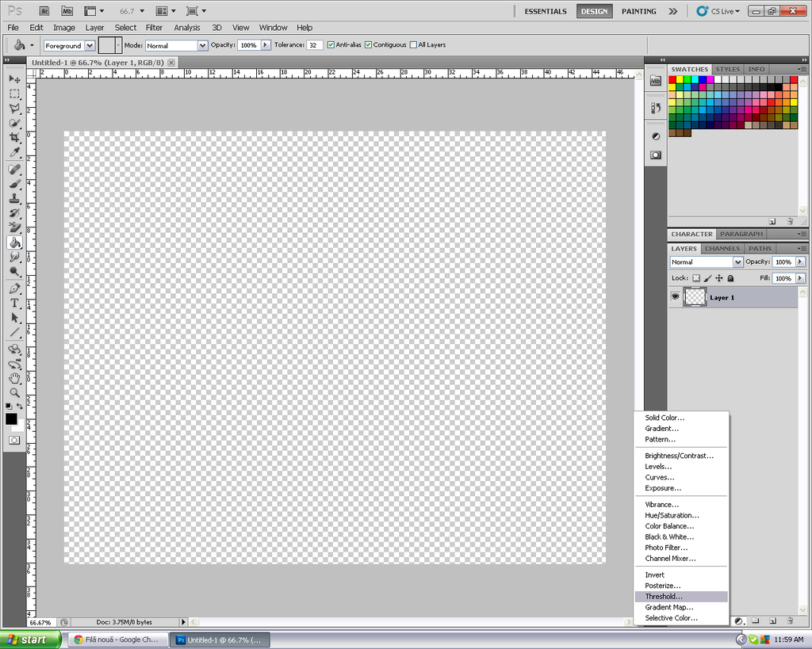This screenshot has width=812, height=649.
Task: Choose Threshold from the adjustment menu
Action: [x=664, y=597]
